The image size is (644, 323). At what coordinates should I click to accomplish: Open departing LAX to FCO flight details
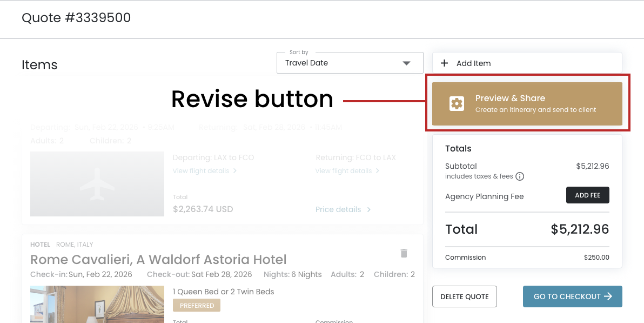coord(200,171)
